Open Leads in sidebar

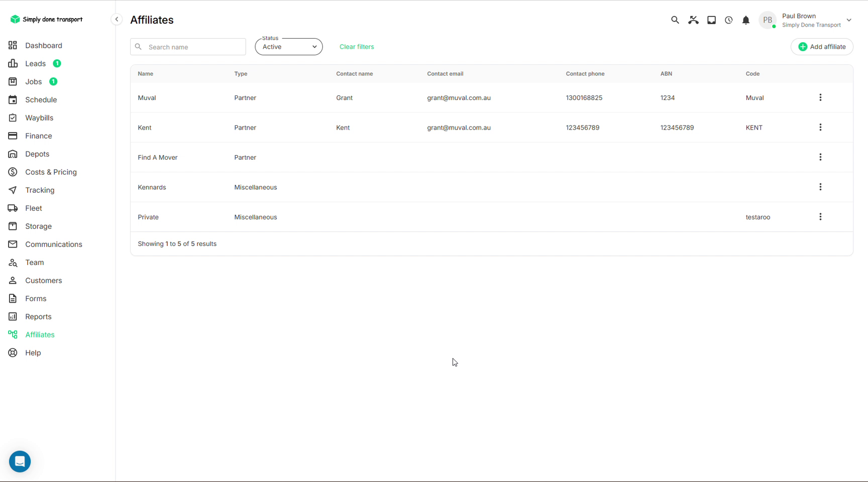tap(35, 63)
